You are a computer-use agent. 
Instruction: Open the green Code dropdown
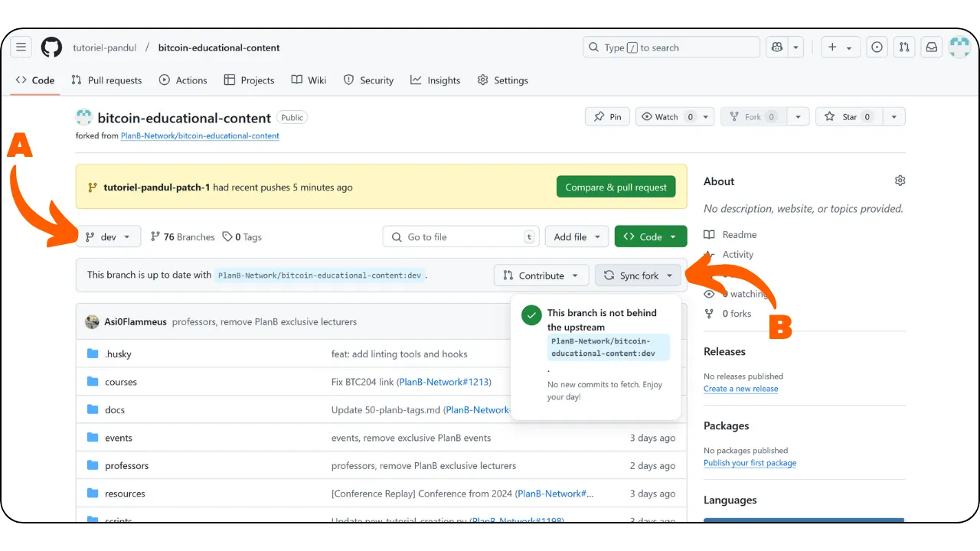pyautogui.click(x=651, y=237)
